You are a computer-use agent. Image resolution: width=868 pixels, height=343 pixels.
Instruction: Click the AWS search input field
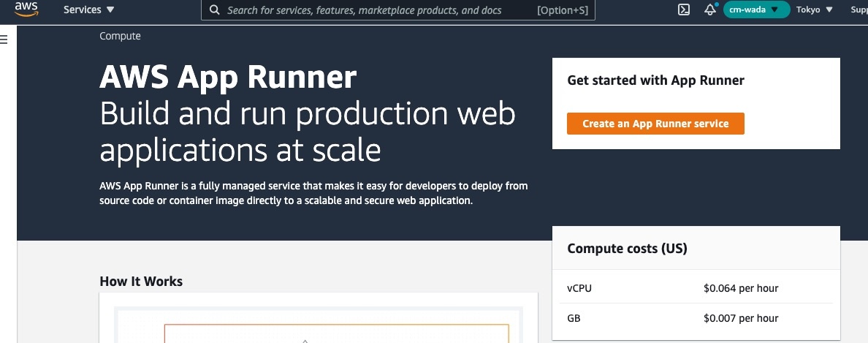click(x=398, y=10)
